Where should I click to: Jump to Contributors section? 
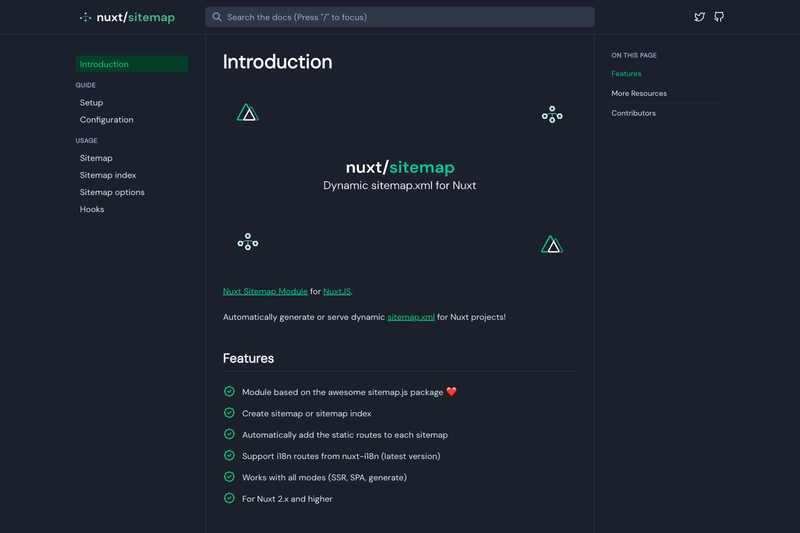pos(633,113)
